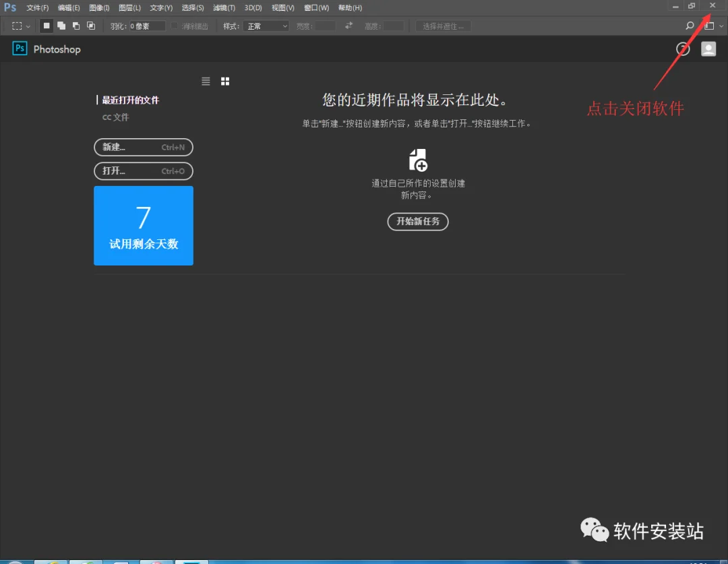Click the Ps logo in the menu bar
The width and height of the screenshot is (728, 564).
10,7
